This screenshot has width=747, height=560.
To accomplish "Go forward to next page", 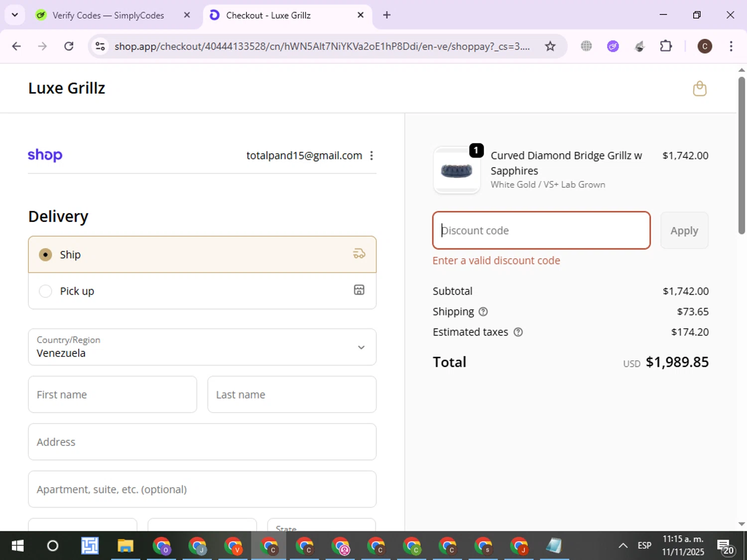I will [42, 46].
